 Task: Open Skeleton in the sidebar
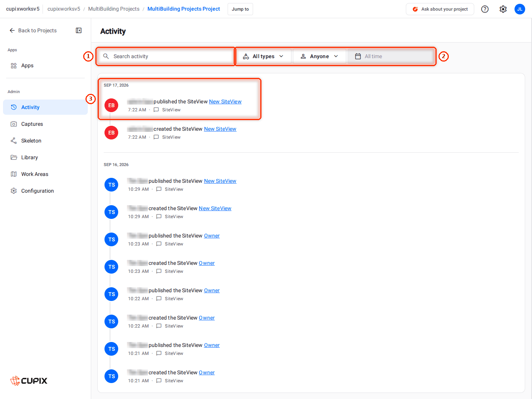45,141
